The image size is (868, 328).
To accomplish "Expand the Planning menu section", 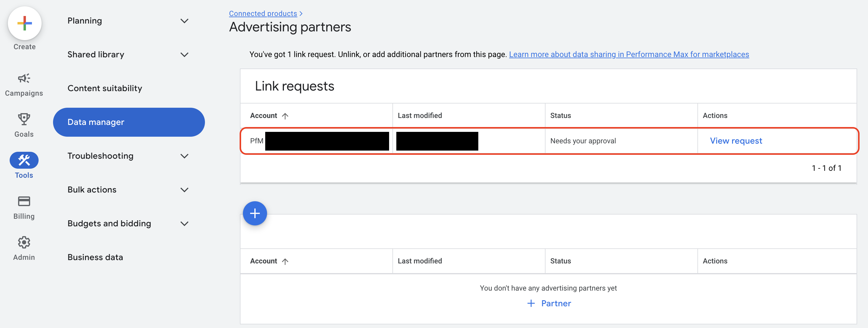I will point(184,21).
